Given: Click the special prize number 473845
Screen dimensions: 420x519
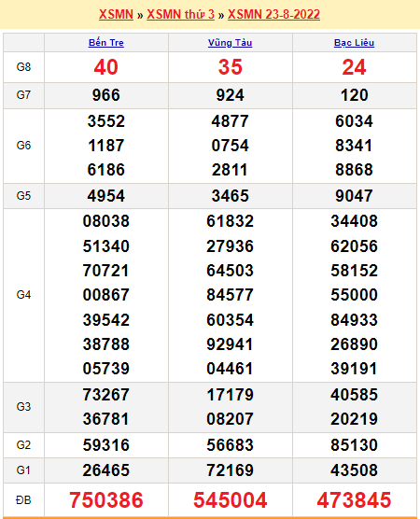Looking at the screenshot, I should (354, 499).
